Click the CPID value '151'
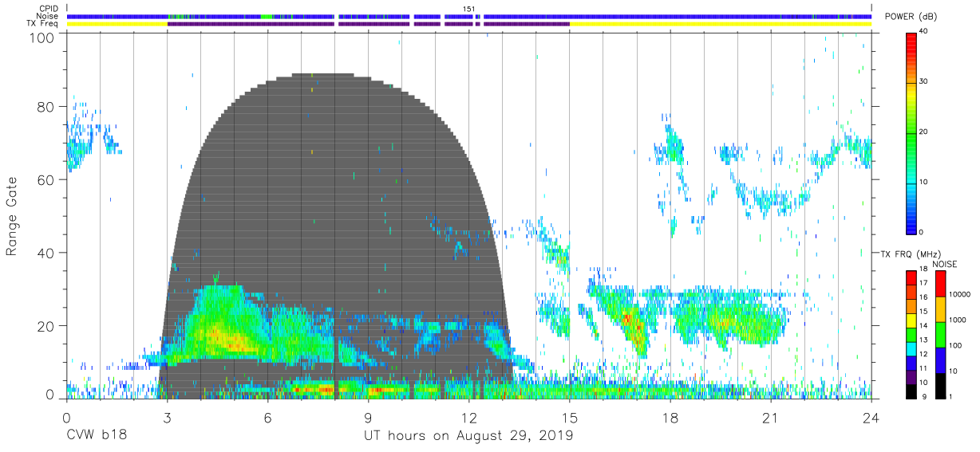This screenshot has height=452, width=980. 469,9
